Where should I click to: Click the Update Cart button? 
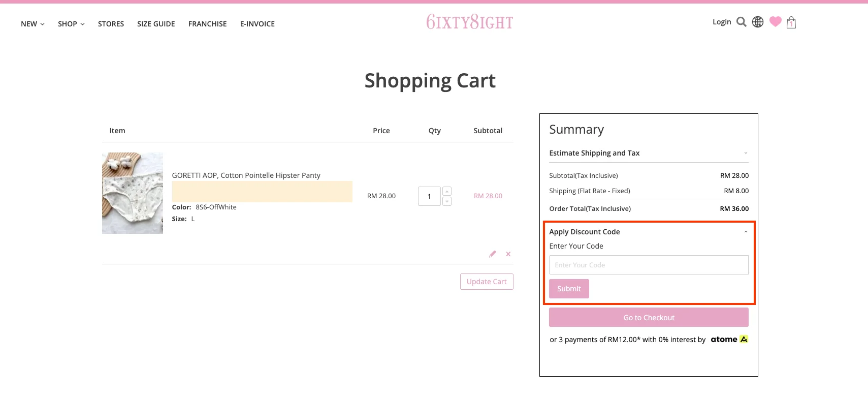487,282
